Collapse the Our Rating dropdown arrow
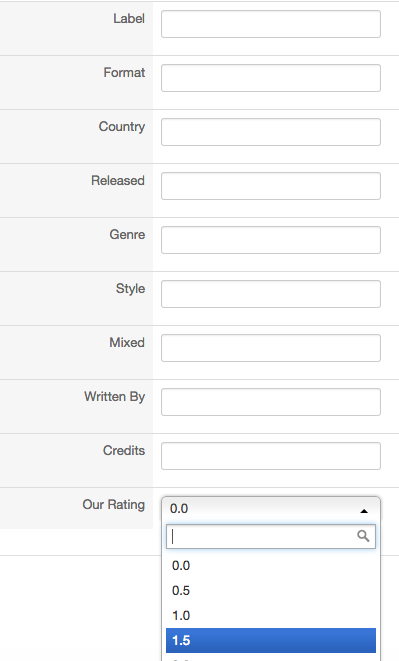The image size is (399, 661). (x=364, y=511)
